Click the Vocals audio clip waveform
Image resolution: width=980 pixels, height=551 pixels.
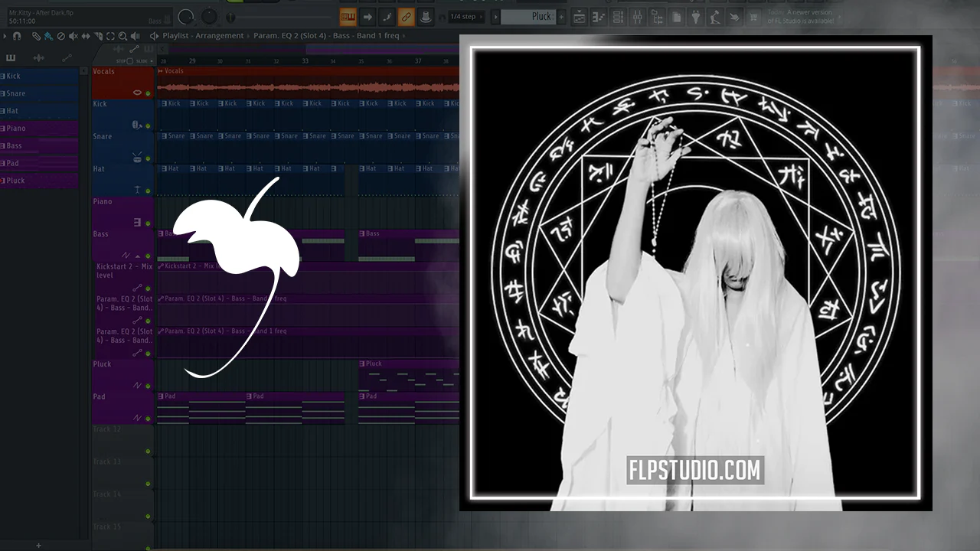tap(308, 87)
